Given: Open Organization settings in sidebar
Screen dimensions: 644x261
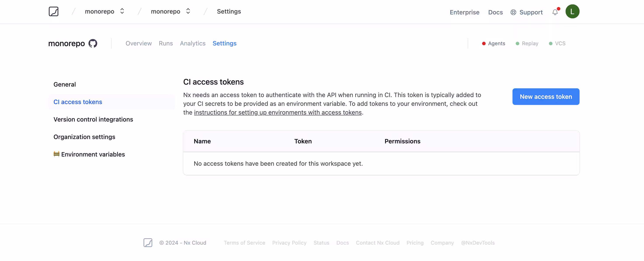Looking at the screenshot, I should 112,137.
